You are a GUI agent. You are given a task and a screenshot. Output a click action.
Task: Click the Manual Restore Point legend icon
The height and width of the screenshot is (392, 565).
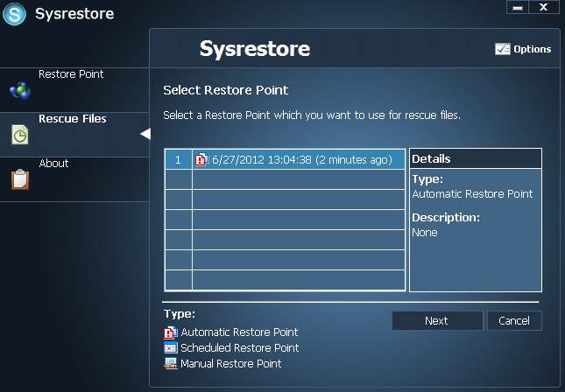click(171, 363)
